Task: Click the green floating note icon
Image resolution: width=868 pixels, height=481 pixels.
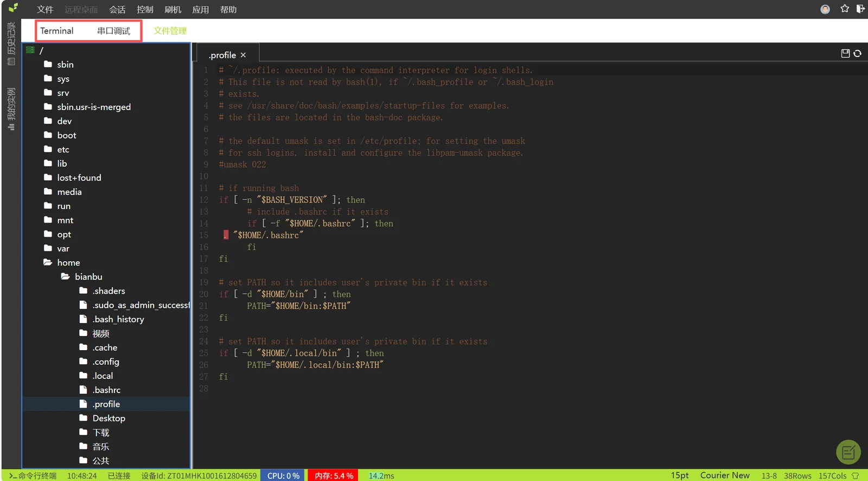Action: click(848, 452)
